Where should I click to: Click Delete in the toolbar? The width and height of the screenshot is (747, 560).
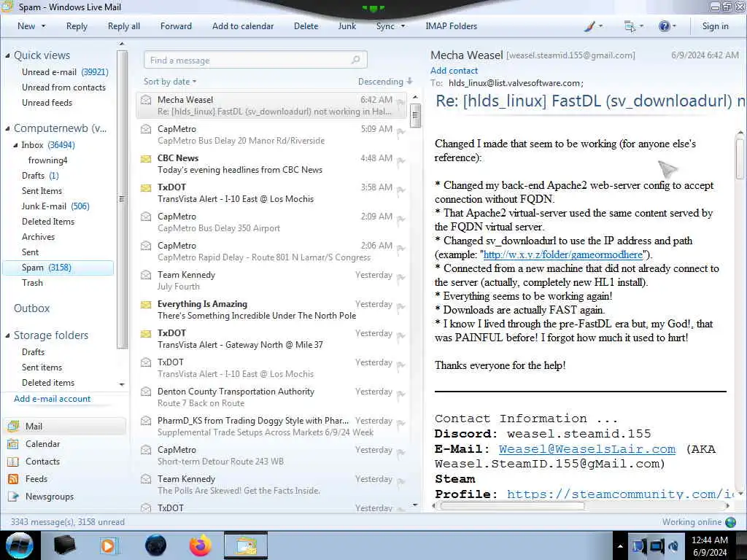click(x=306, y=26)
